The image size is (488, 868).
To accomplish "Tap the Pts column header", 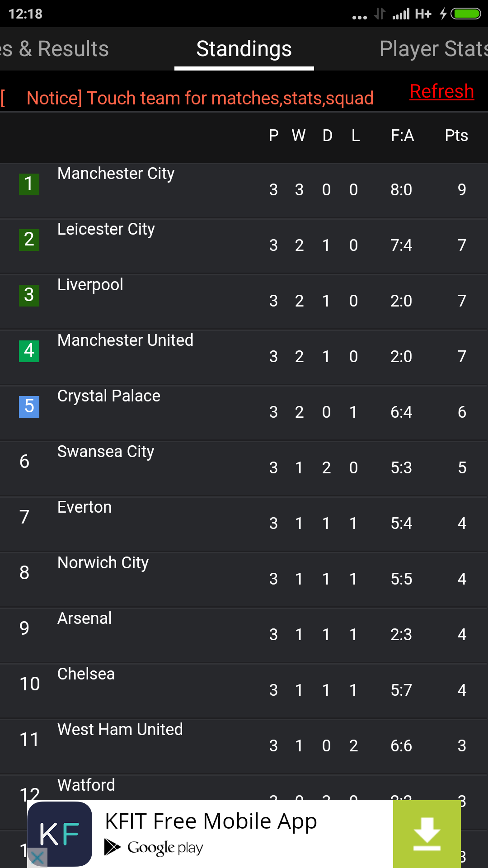I will [x=456, y=136].
